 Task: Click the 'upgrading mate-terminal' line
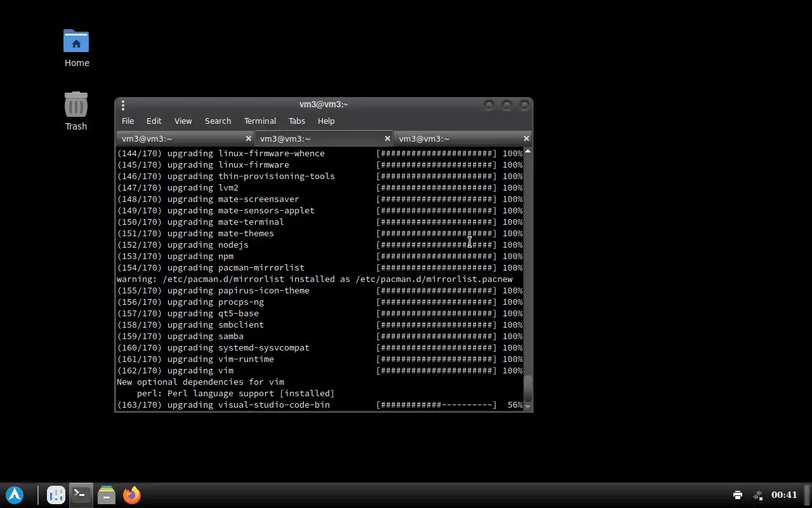click(x=320, y=222)
